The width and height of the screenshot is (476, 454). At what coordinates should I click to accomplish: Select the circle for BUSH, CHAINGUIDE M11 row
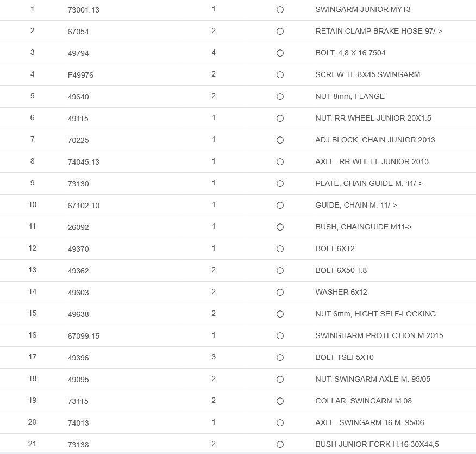280,227
